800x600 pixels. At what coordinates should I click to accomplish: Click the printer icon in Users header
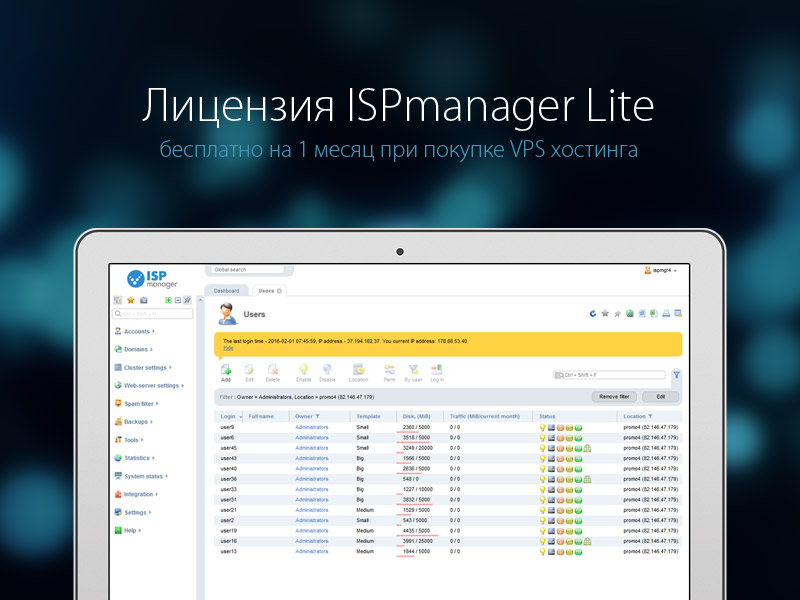pos(666,313)
